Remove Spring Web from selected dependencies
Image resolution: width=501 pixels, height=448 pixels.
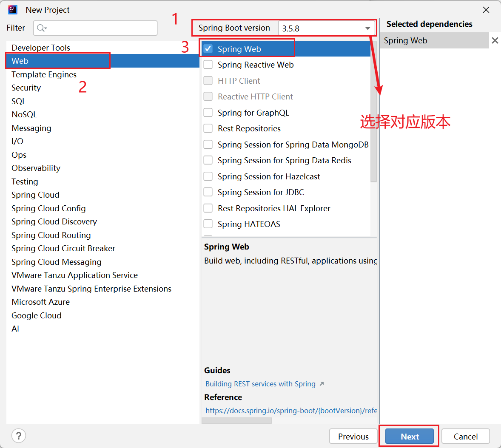495,40
